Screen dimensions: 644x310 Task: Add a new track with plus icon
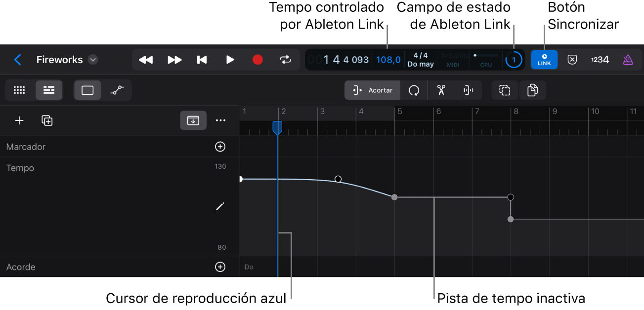coord(19,120)
